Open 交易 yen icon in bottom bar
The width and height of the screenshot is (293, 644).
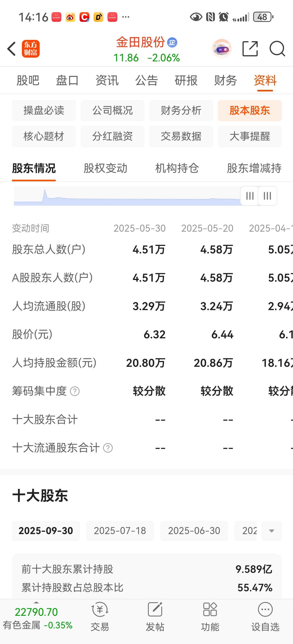100,609
